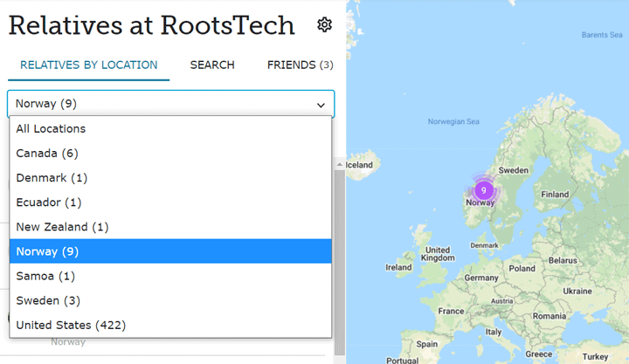Pick Ecuador (1) from the dropdown
The height and width of the screenshot is (364, 629).
(x=170, y=202)
